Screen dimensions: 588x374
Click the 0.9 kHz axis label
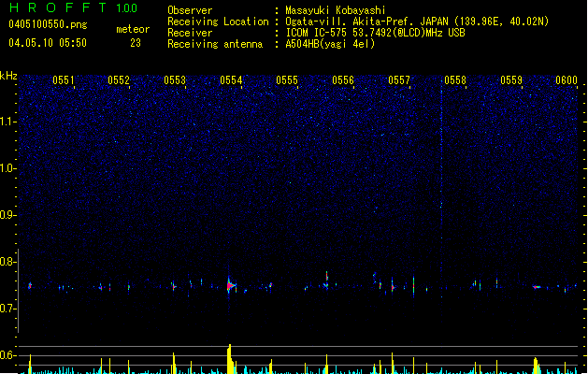pos(8,215)
